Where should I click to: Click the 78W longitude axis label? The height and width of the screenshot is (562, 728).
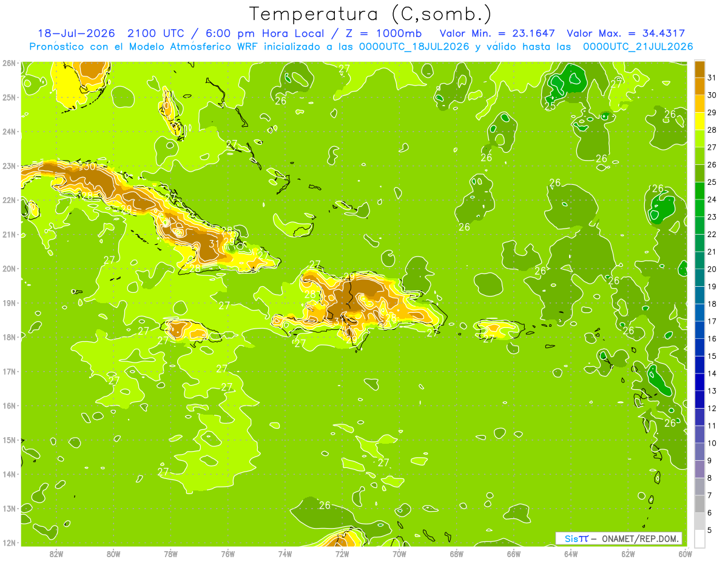point(170,554)
